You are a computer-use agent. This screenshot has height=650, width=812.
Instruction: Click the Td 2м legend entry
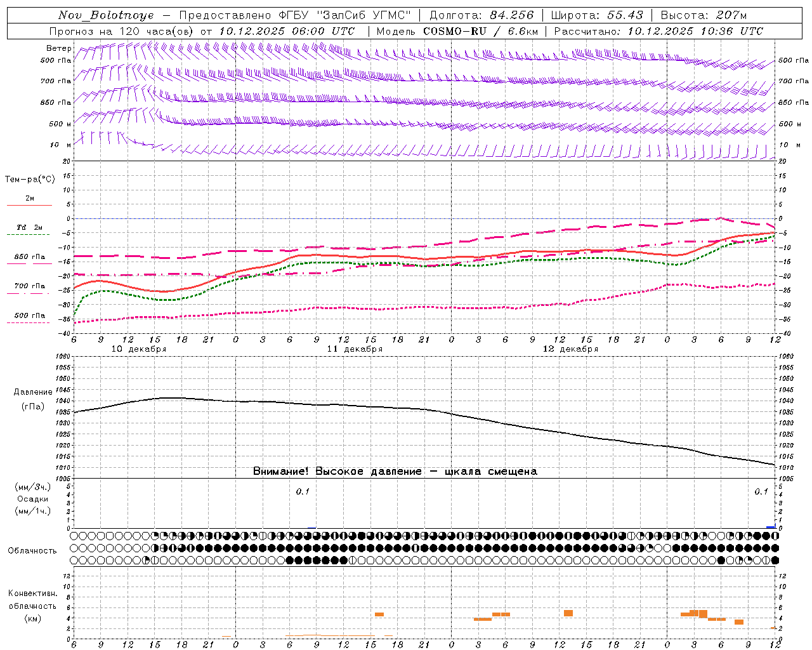[x=29, y=227]
